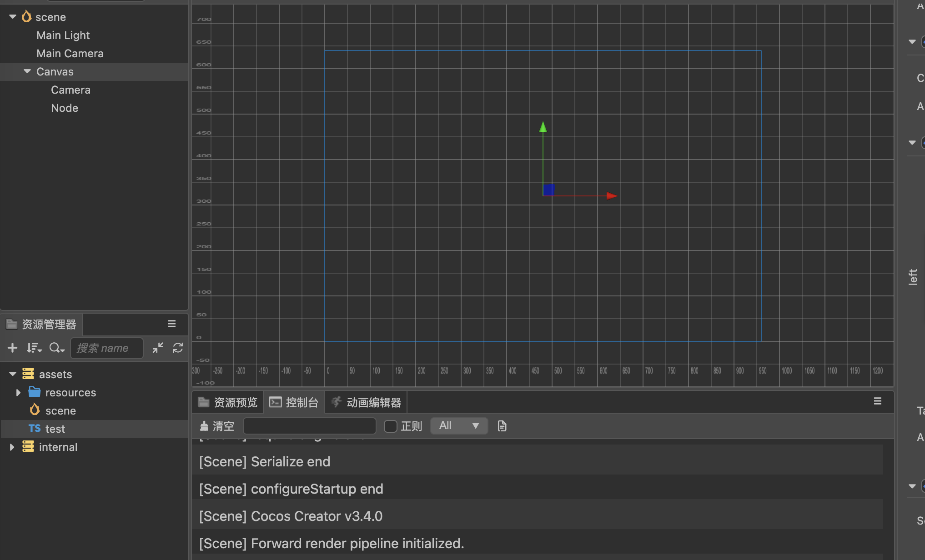Open the asset manager panel menu
This screenshot has width=925, height=560.
pyautogui.click(x=172, y=324)
